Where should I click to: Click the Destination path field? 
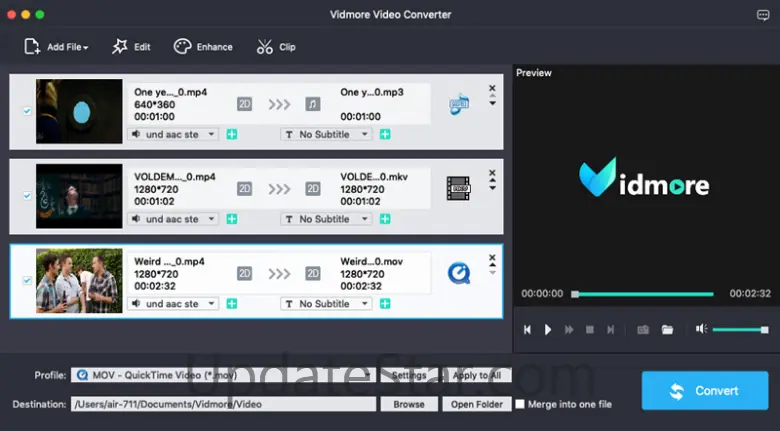tap(223, 404)
